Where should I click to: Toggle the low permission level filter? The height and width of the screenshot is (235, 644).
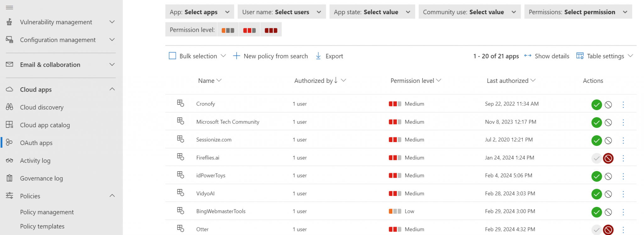coord(228,30)
